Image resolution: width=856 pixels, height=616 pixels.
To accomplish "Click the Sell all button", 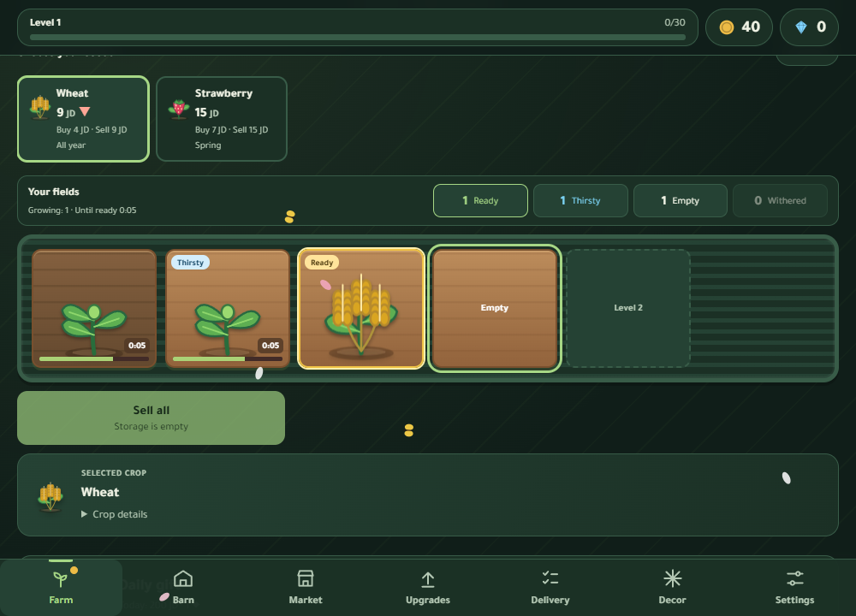I will [x=152, y=418].
